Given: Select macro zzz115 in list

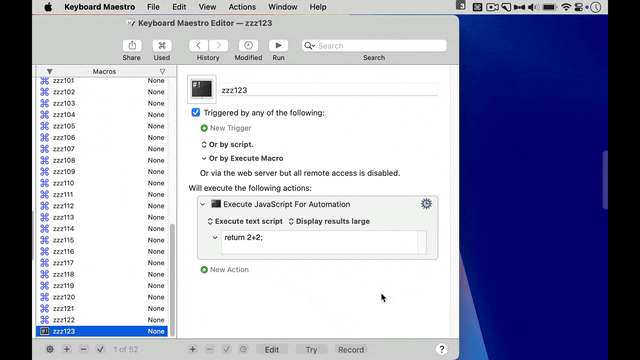Looking at the screenshot, I should click(102, 240).
